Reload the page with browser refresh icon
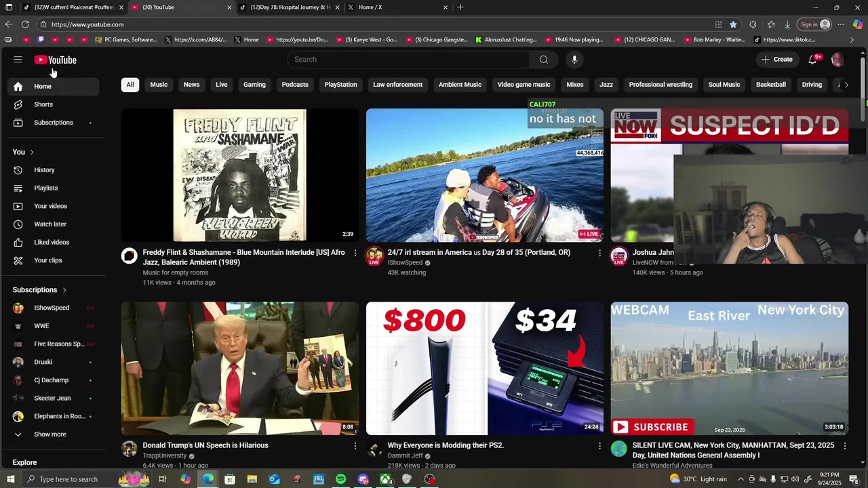Image resolution: width=868 pixels, height=488 pixels. 25,24
